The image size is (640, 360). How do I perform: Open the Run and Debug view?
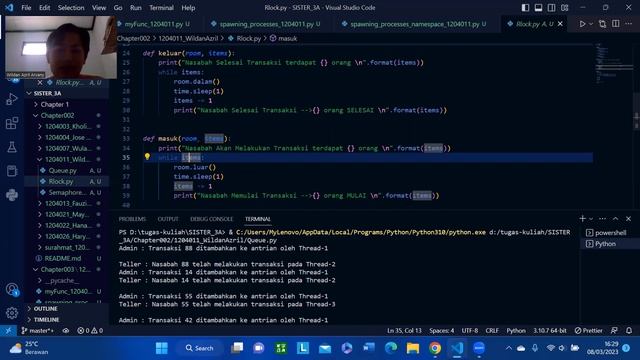(11, 99)
